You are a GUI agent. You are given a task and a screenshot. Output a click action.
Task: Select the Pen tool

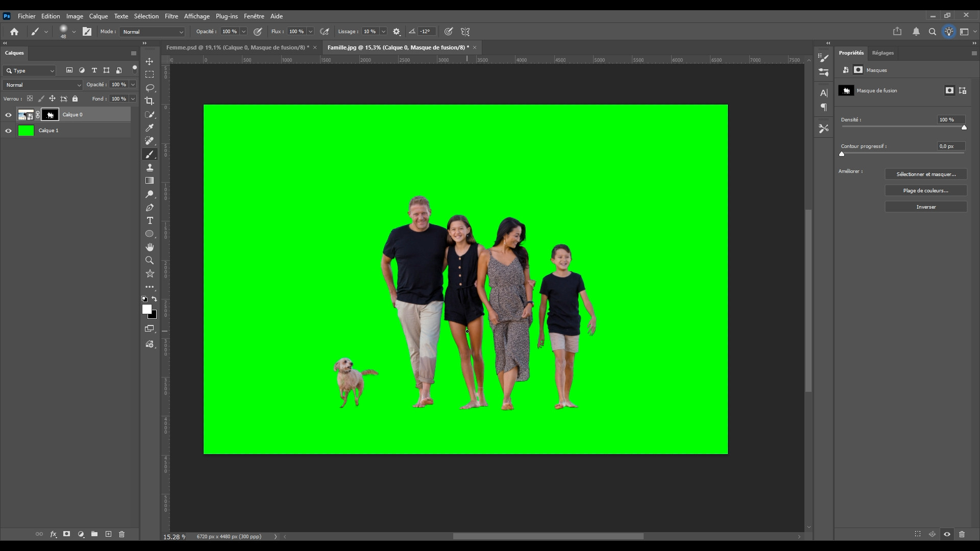pos(150,208)
